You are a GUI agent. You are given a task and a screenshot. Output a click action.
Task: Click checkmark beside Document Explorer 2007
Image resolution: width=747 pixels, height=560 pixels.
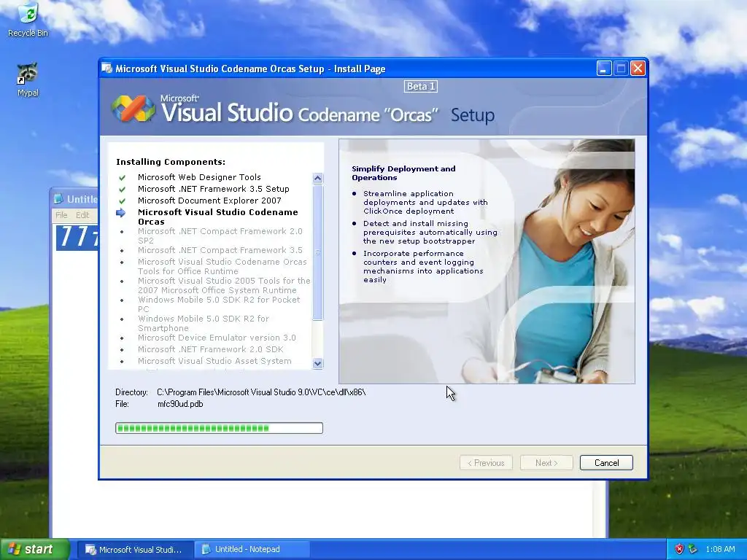click(x=122, y=201)
